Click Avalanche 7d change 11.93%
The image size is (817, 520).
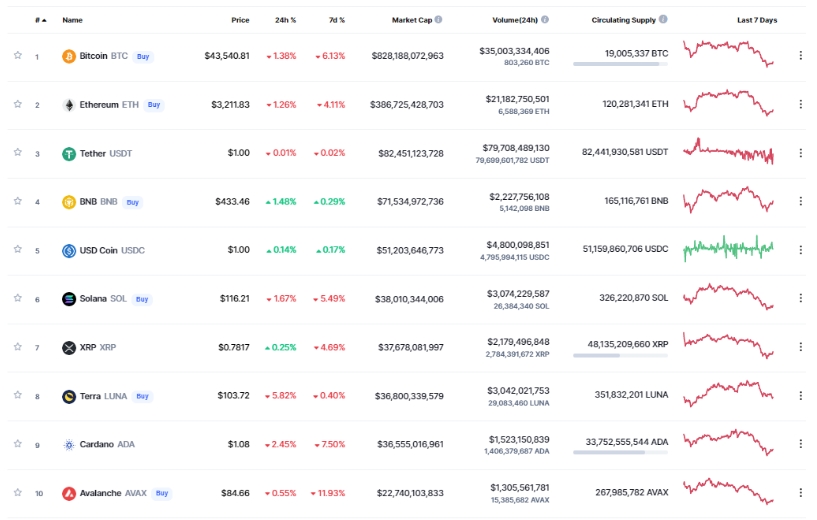328,493
